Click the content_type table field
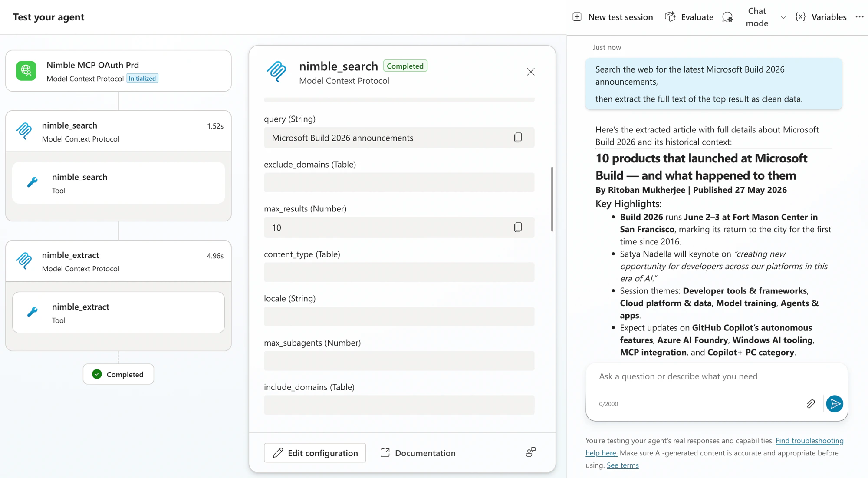Image resolution: width=868 pixels, height=478 pixels. tap(399, 272)
